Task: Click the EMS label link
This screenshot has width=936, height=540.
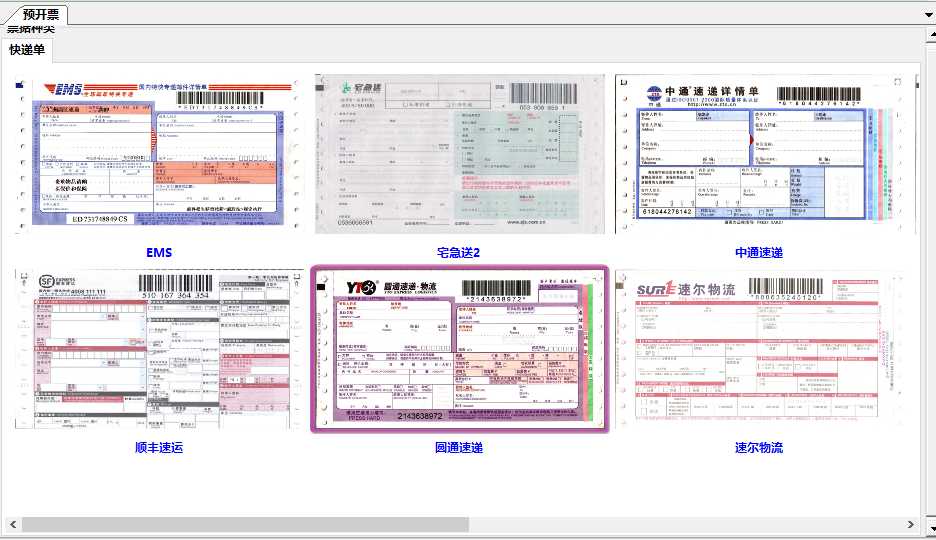Action: tap(159, 252)
